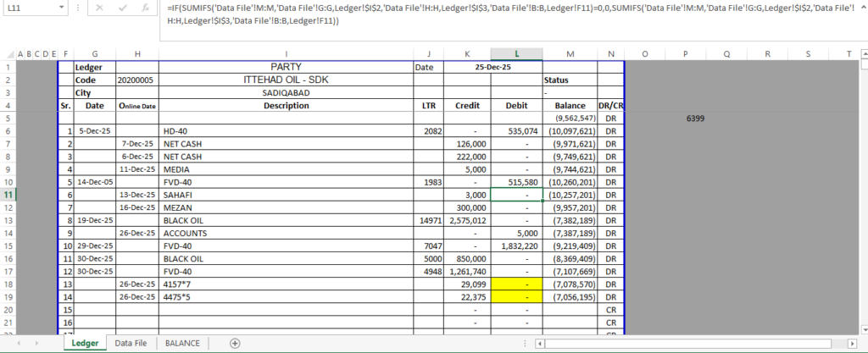Select the ITTEHAD OIL - SDK party cell
The width and height of the screenshot is (868, 353).
[287, 80]
